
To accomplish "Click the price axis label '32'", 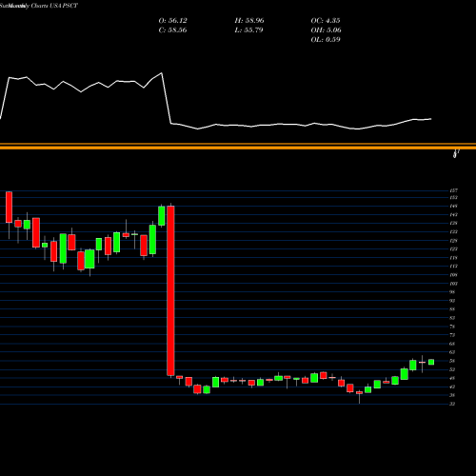I will click(x=452, y=404).
